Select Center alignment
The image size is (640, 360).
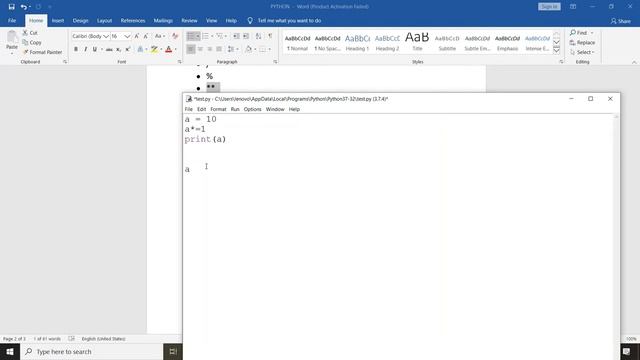tap(200, 49)
